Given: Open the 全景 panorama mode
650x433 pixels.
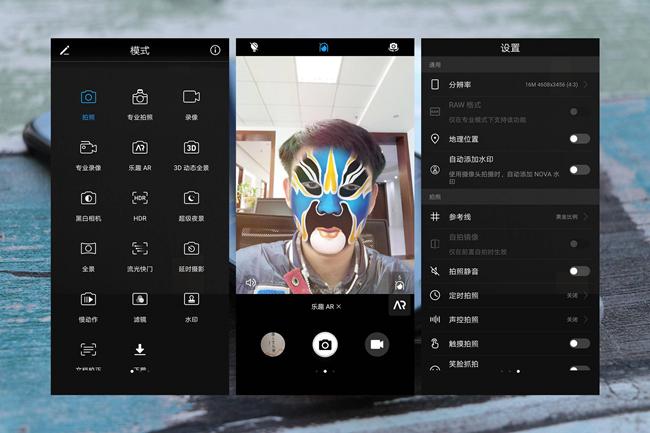Looking at the screenshot, I should point(88,249).
